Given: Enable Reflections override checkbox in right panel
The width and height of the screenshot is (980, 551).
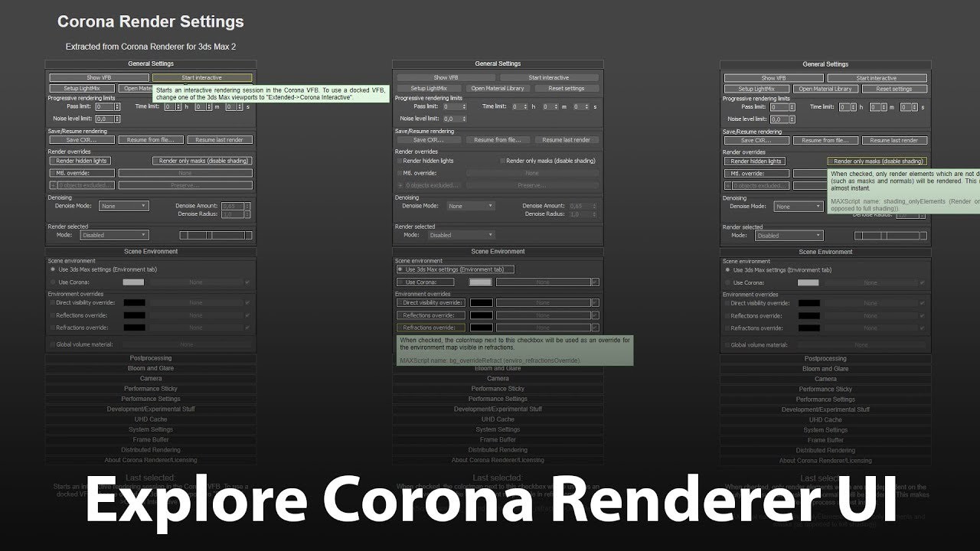Looking at the screenshot, I should (x=728, y=315).
